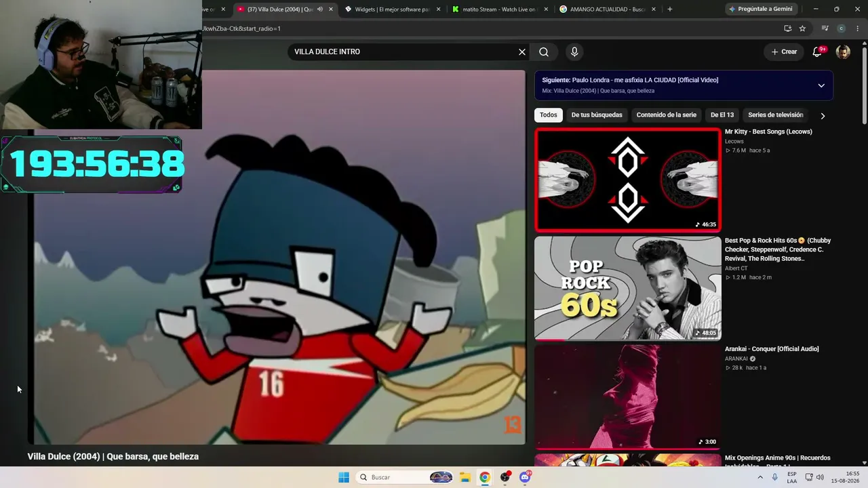868x488 pixels.
Task: Start voice search with the microphone icon
Action: (x=574, y=52)
